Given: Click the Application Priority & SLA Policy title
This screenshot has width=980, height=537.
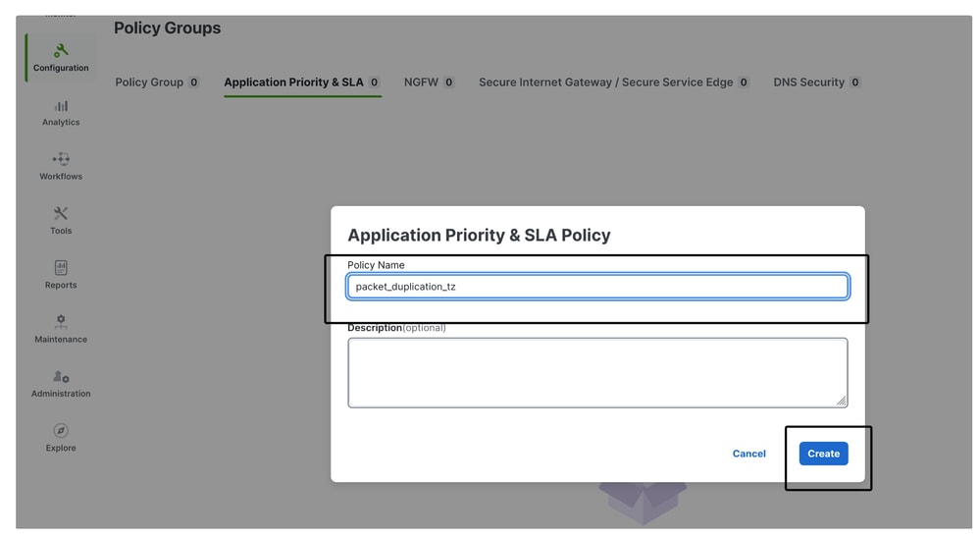Looking at the screenshot, I should tap(479, 235).
